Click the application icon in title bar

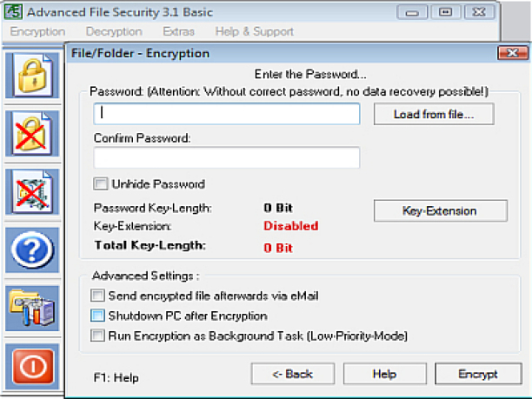coord(12,12)
